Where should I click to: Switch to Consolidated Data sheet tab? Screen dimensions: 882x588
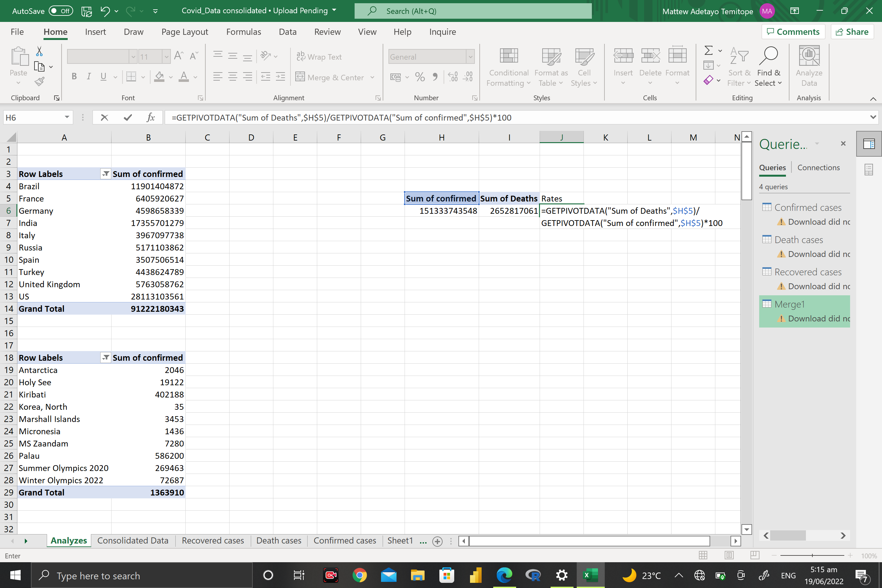[133, 540]
